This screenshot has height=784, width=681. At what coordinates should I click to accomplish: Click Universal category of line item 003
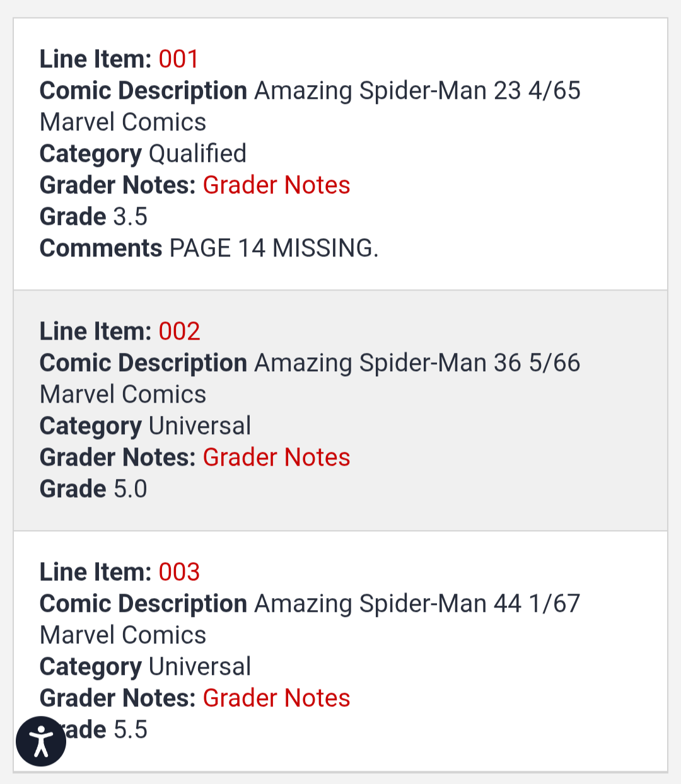tap(200, 667)
